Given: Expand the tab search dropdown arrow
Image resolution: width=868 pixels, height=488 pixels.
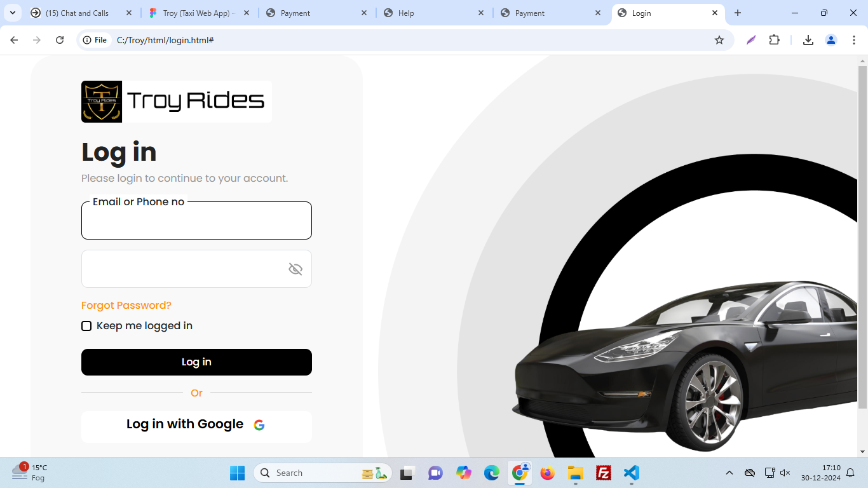Looking at the screenshot, I should coord(12,13).
